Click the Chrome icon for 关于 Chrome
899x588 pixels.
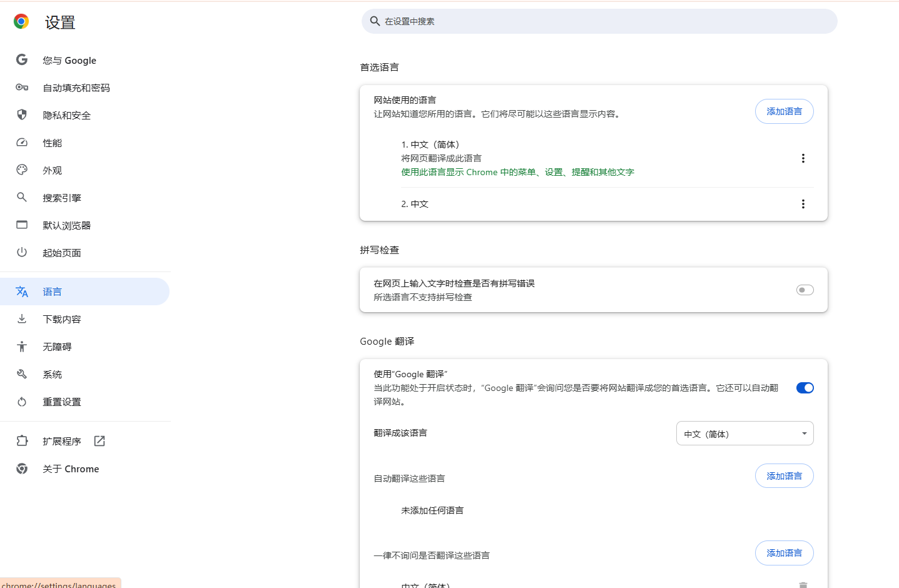coord(22,469)
